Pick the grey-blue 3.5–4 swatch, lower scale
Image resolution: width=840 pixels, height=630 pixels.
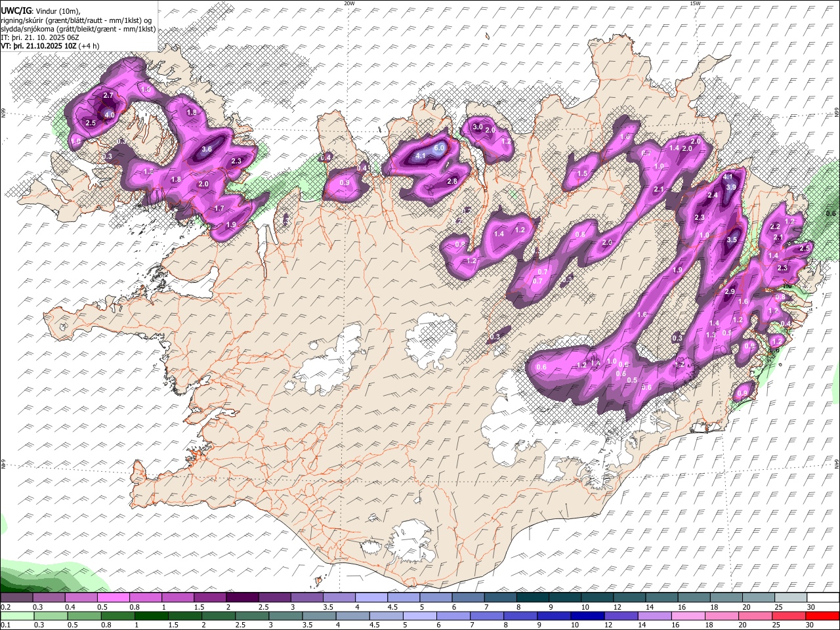(x=319, y=616)
